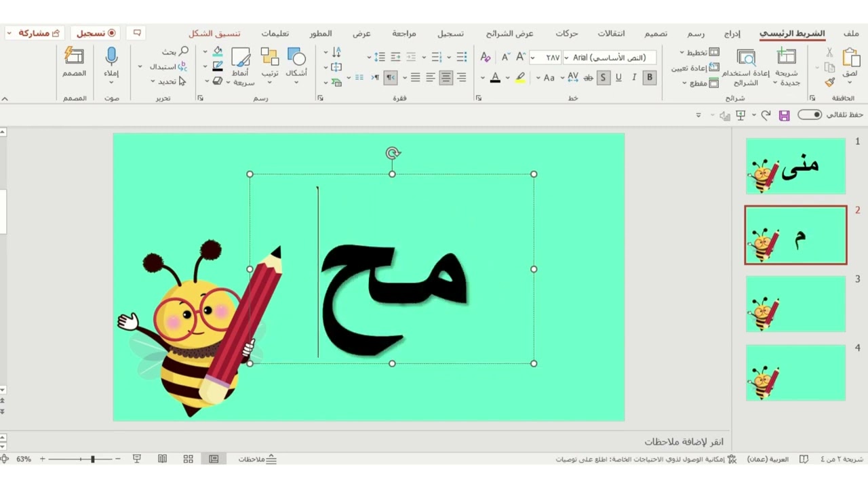Click the Record (تسجيل) button at top

click(96, 33)
